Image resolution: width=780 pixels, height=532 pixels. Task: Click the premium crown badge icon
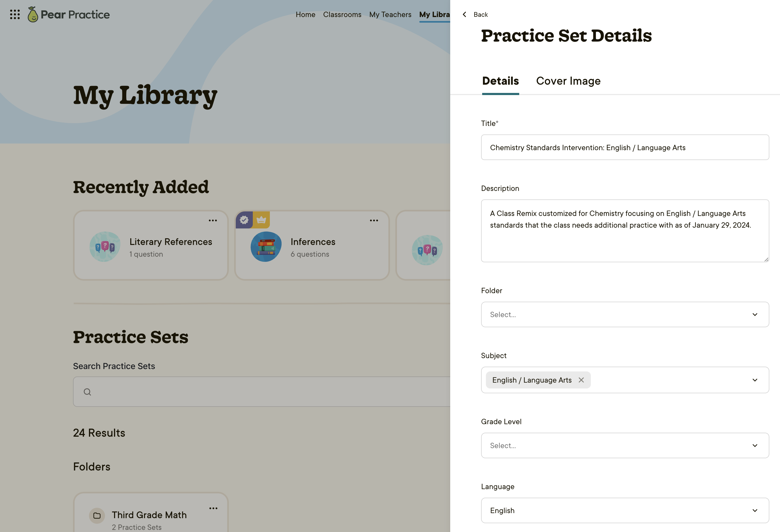coord(261,220)
